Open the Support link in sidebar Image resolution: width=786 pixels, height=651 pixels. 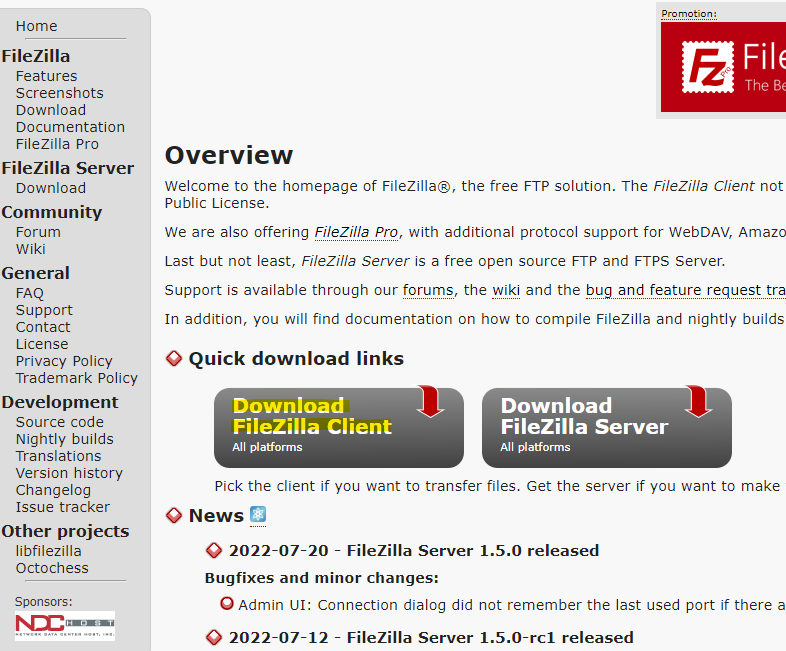point(44,310)
